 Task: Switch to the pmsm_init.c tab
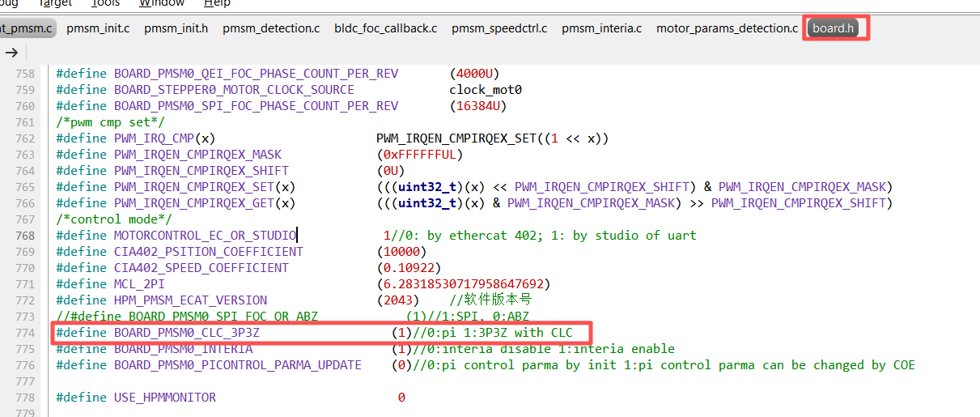(98, 28)
